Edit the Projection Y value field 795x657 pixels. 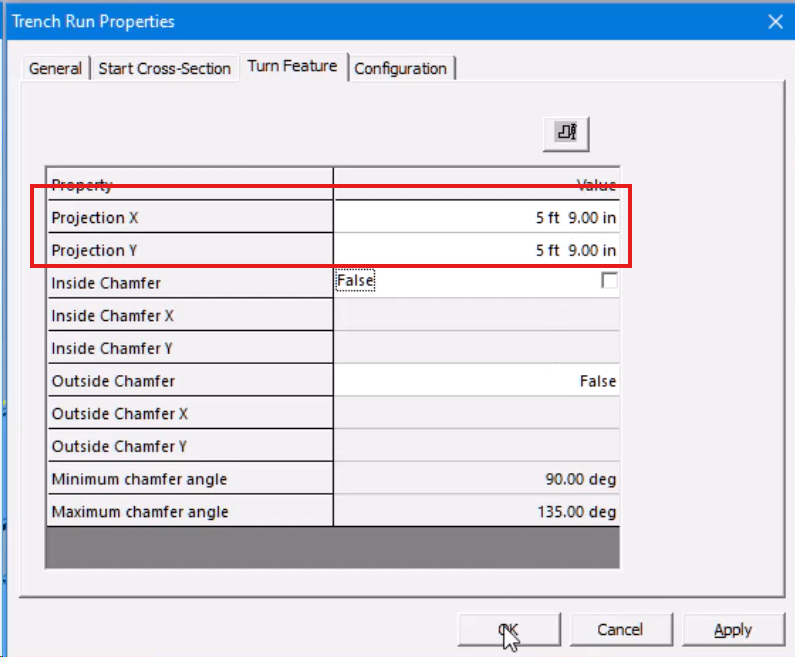[476, 250]
